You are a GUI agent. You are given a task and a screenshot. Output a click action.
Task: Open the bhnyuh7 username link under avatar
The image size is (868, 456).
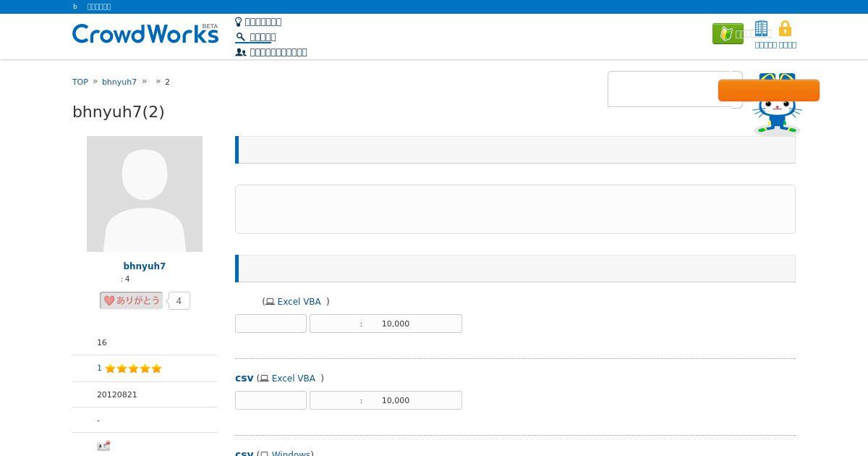(145, 266)
